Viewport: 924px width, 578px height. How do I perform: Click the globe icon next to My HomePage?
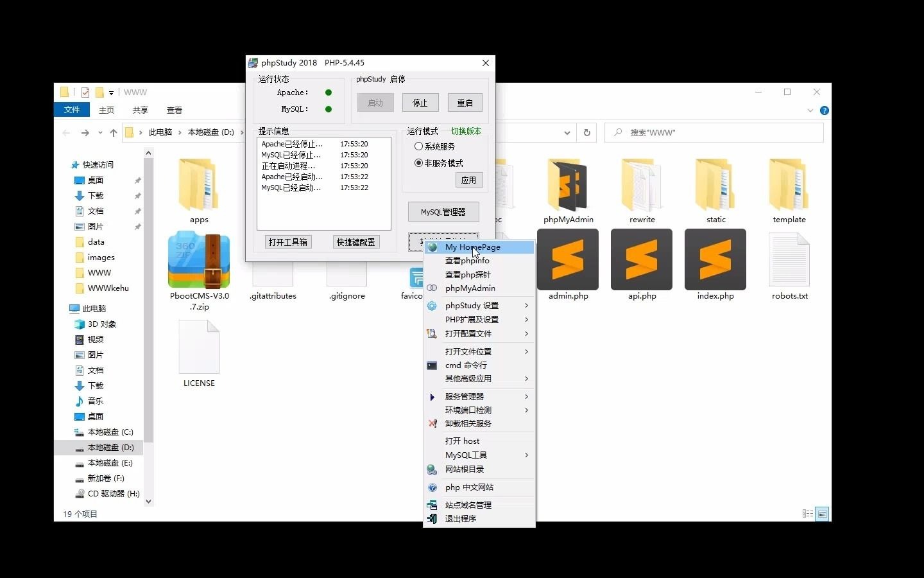(432, 247)
